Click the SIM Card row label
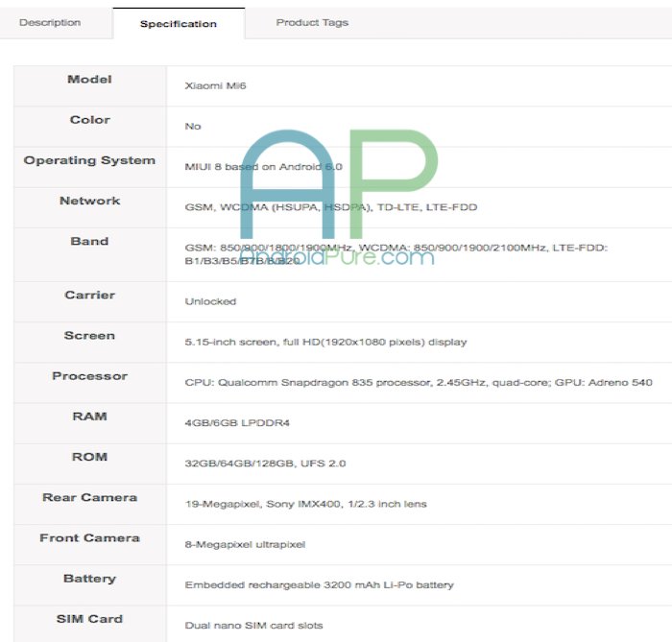Image resolution: width=672 pixels, height=642 pixels. click(89, 619)
